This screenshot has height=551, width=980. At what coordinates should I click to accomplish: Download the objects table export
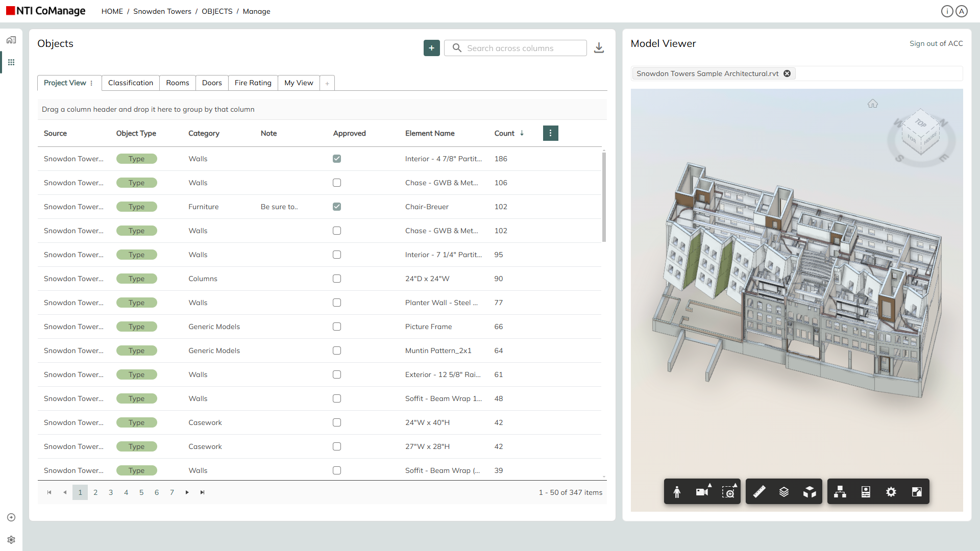[x=599, y=48]
